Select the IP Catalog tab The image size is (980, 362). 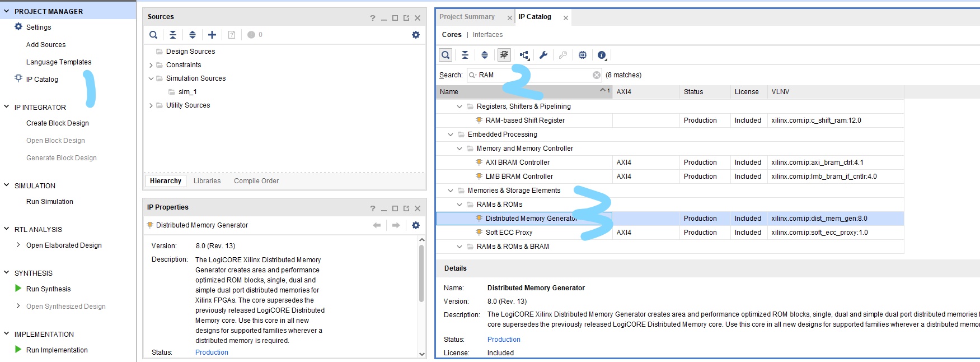tap(535, 17)
